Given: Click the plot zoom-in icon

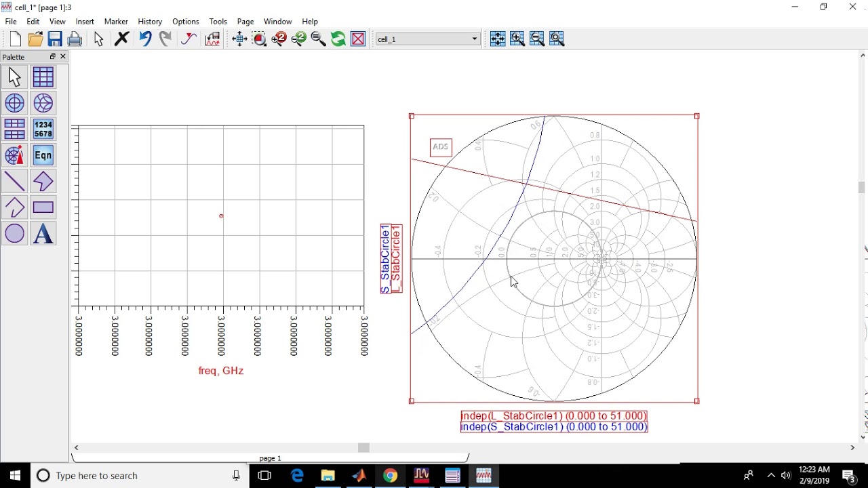Looking at the screenshot, I should 517,39.
